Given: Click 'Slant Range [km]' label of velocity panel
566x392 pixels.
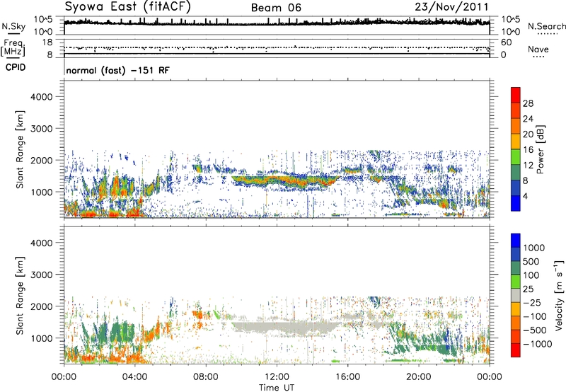Looking at the screenshot, I should tap(20, 295).
